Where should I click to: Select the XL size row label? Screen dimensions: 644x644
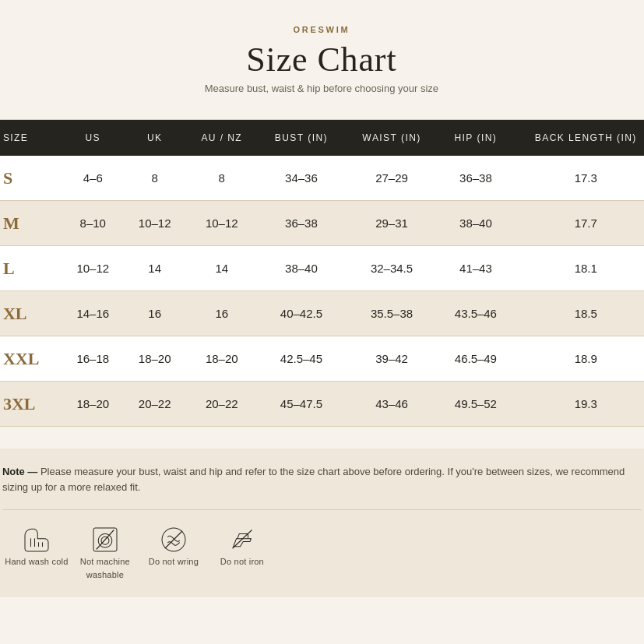click(x=15, y=314)
